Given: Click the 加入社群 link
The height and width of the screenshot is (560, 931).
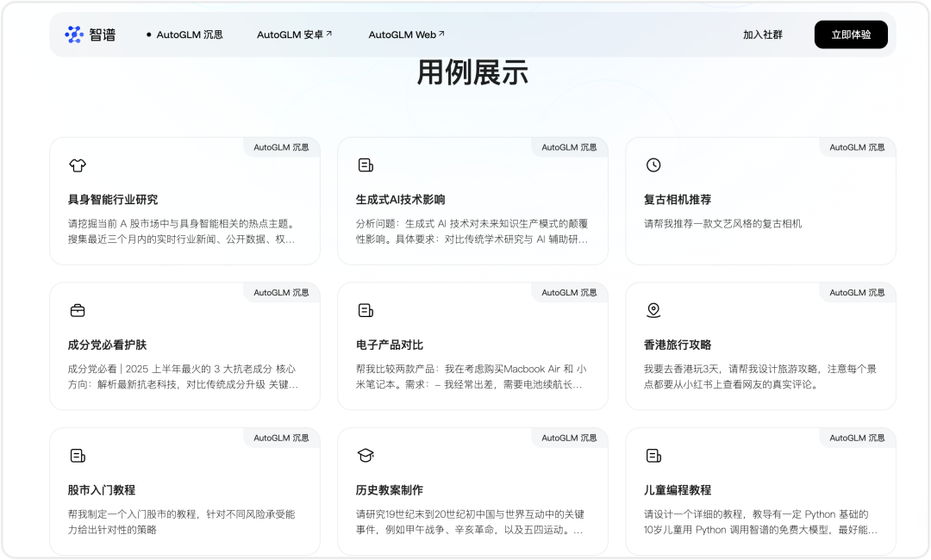Looking at the screenshot, I should [x=763, y=35].
